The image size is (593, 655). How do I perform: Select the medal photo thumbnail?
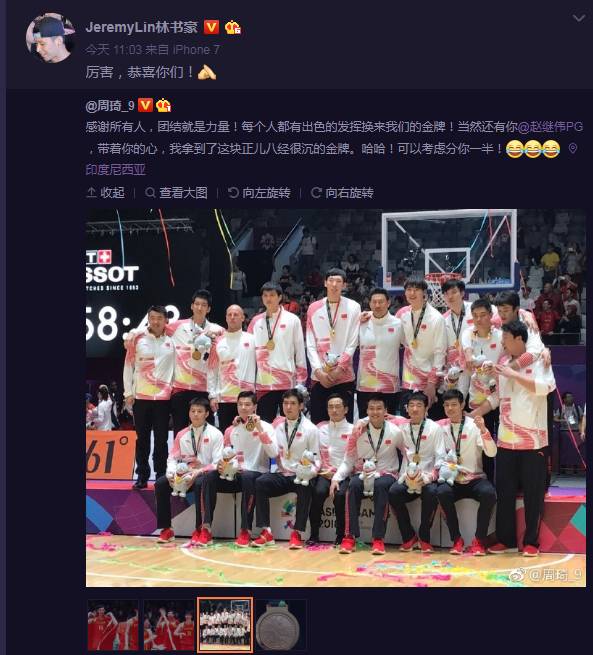tap(281, 625)
